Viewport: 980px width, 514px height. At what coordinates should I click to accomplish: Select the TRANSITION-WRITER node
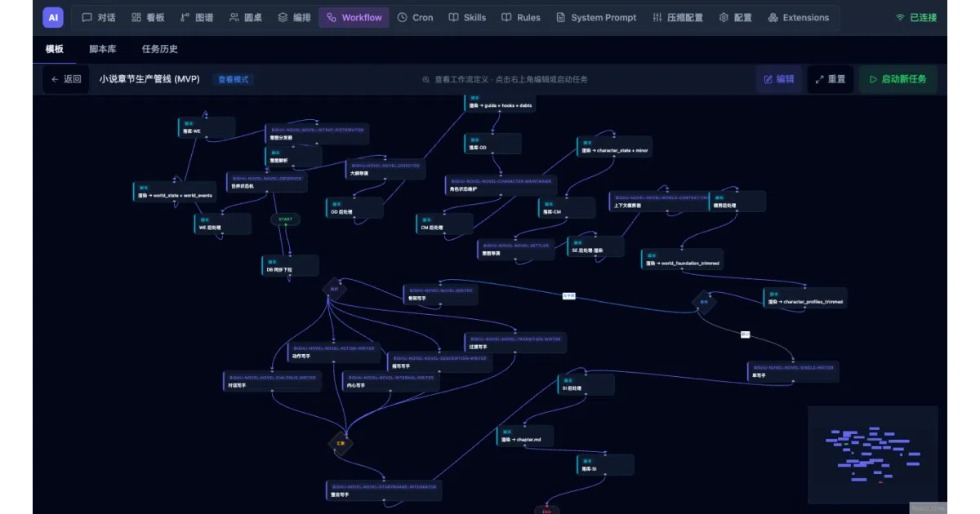coord(515,343)
